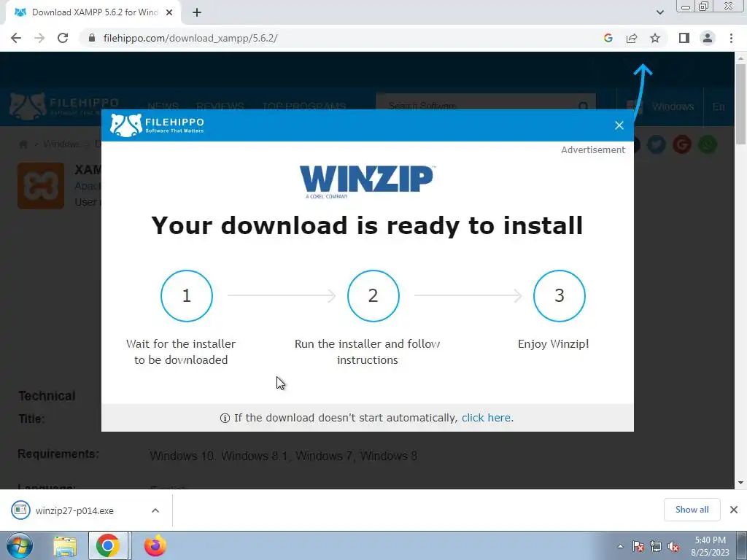Click the muted volume tray icon
Viewport: 747px width, 560px height.
[673, 546]
